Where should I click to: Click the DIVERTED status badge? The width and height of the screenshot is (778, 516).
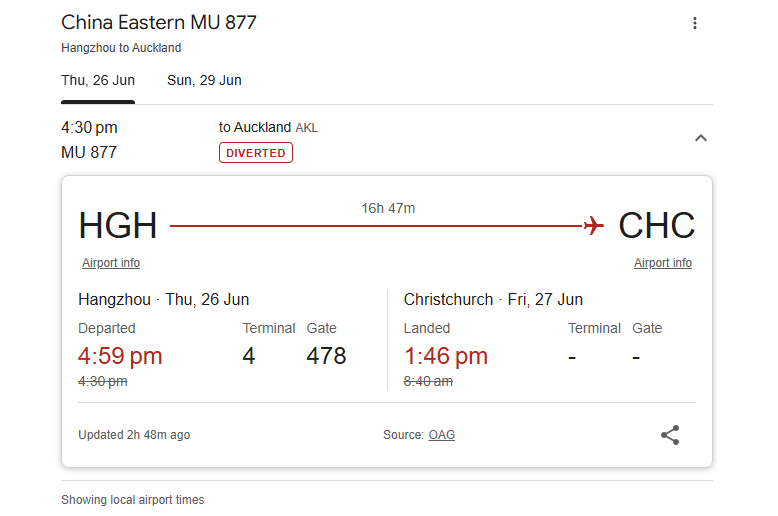(256, 153)
